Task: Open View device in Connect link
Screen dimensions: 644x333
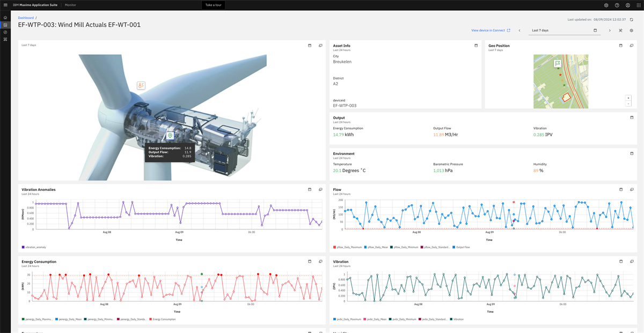Action: coord(491,31)
